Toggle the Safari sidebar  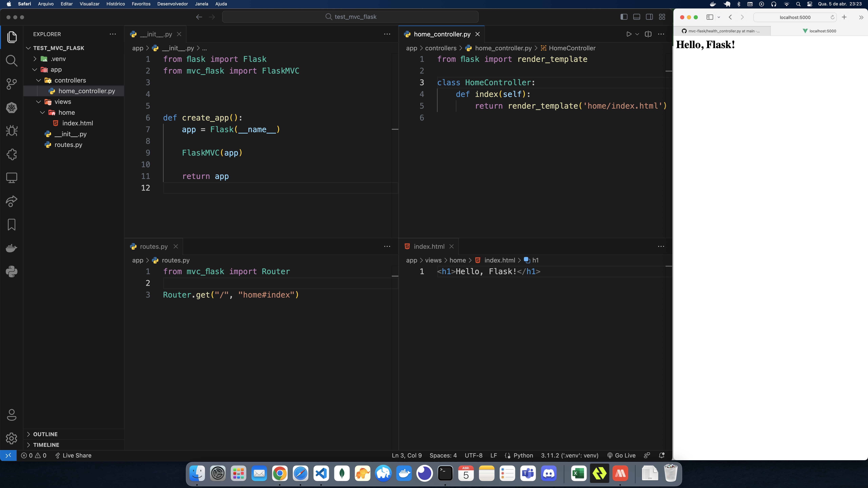[x=710, y=17]
